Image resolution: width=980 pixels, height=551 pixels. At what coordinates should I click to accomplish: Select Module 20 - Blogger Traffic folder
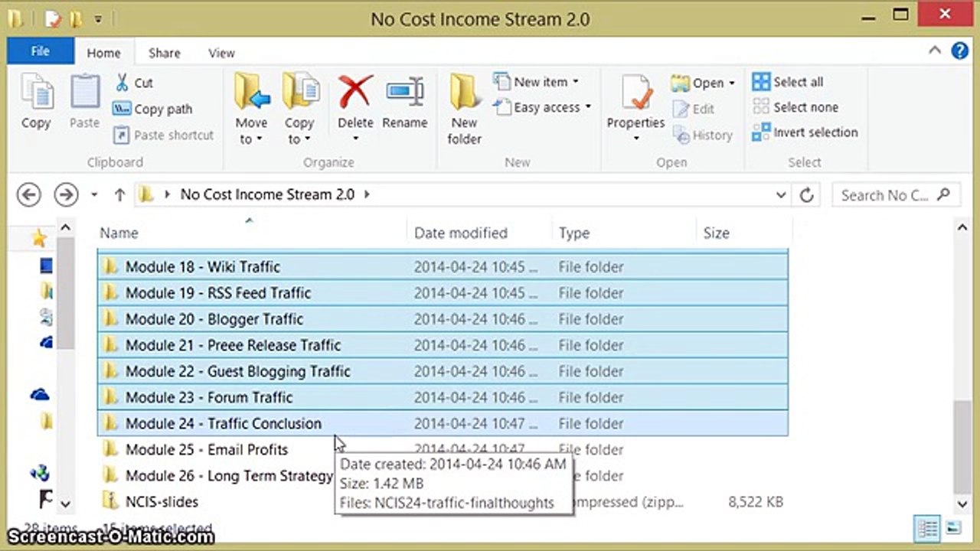[443, 318]
